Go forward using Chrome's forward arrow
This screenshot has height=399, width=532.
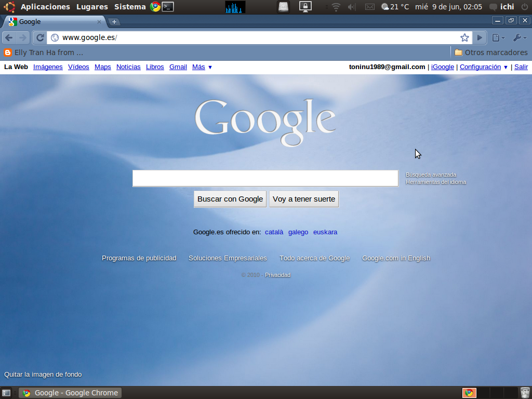tap(22, 37)
